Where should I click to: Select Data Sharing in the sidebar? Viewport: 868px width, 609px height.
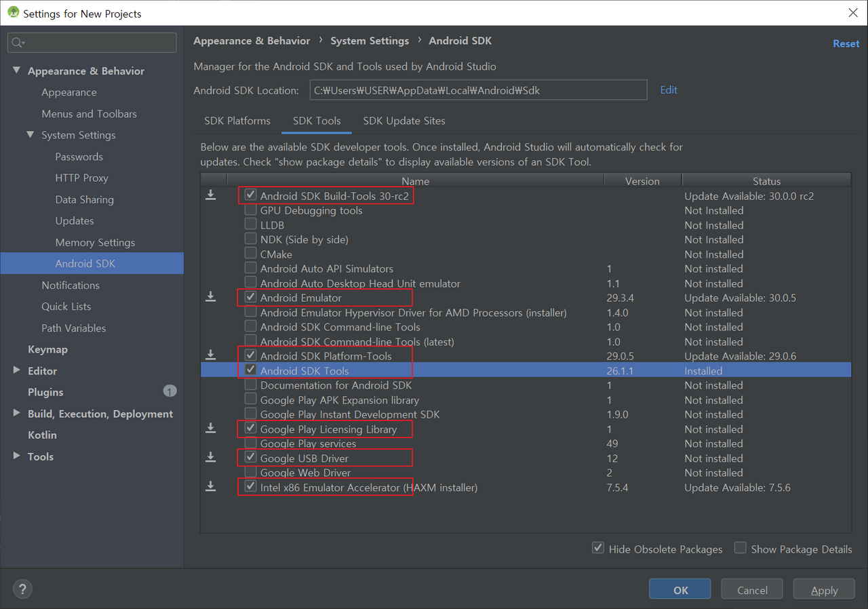[x=85, y=199]
